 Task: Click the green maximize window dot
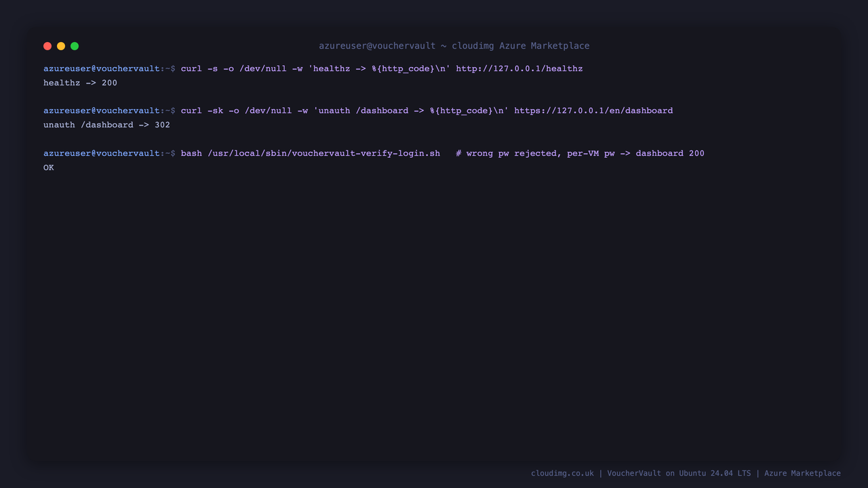(x=75, y=46)
